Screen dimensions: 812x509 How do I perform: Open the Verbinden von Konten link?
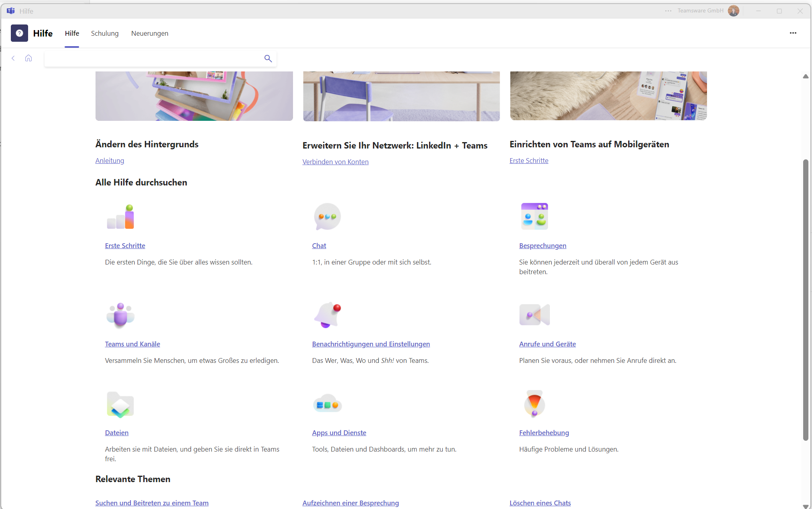(335, 162)
